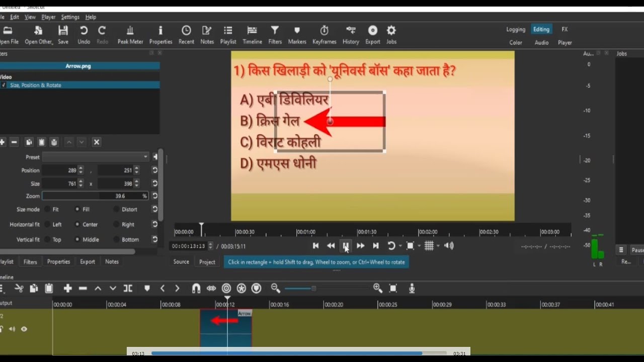Increase Position X value with stepper

click(x=80, y=168)
